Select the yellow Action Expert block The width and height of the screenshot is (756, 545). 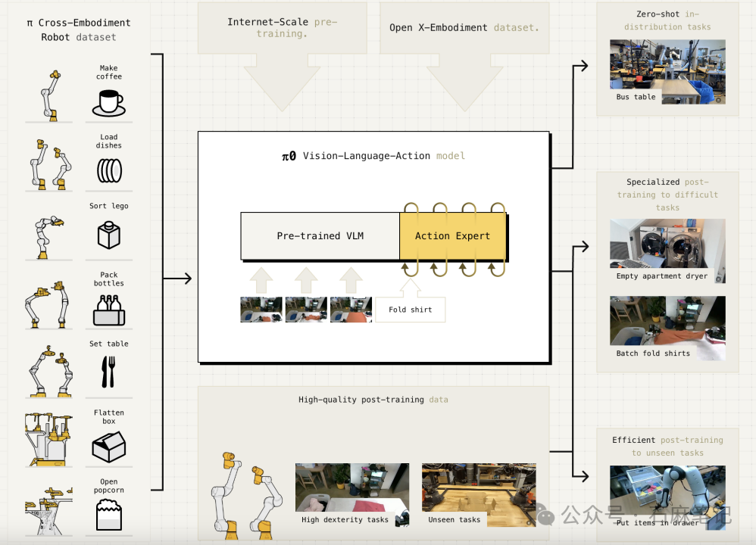point(453,235)
